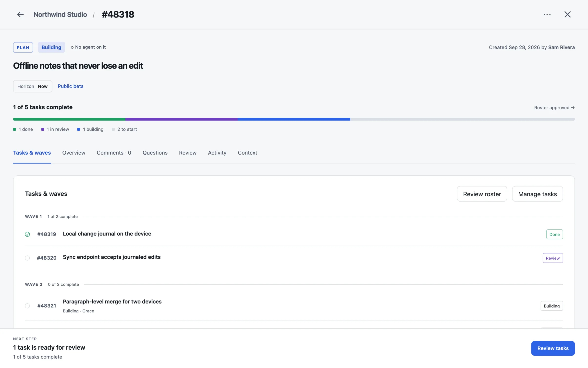Open task Local change journal on the device
Image resolution: width=588 pixels, height=368 pixels.
click(107, 234)
